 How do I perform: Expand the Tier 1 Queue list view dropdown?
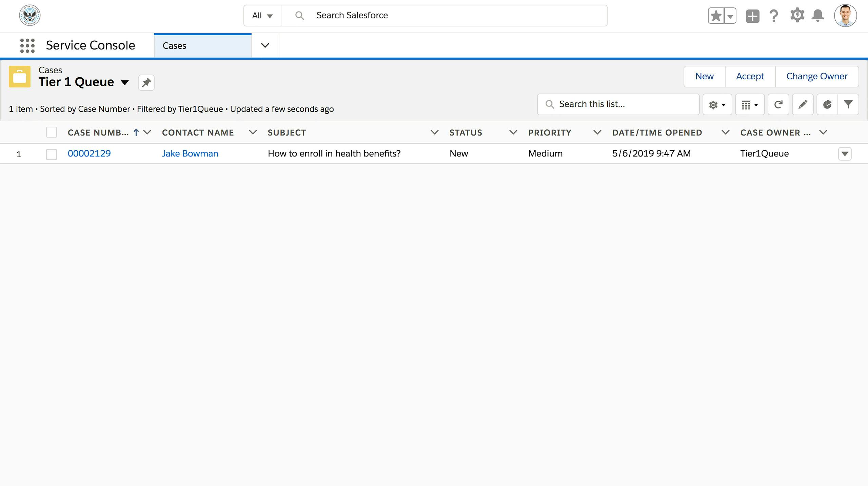tap(125, 82)
